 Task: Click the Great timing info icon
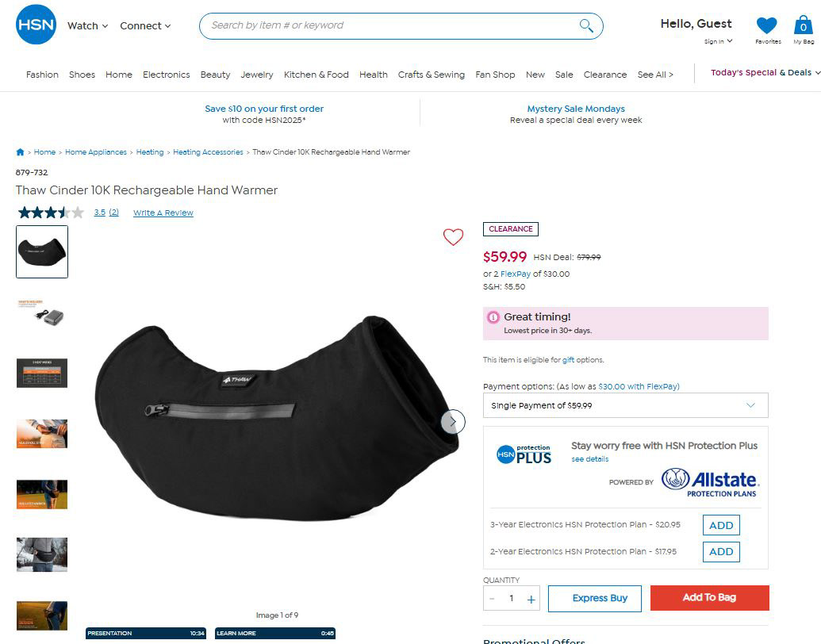(493, 316)
